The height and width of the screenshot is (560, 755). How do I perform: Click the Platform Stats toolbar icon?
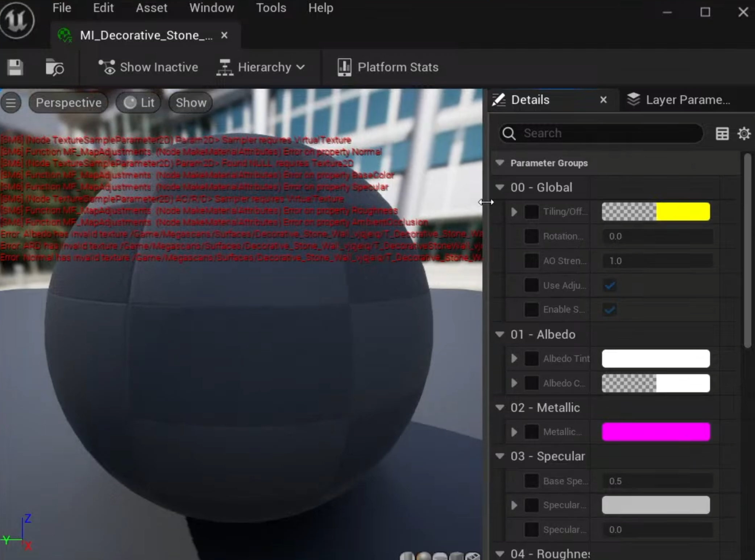[x=344, y=67]
